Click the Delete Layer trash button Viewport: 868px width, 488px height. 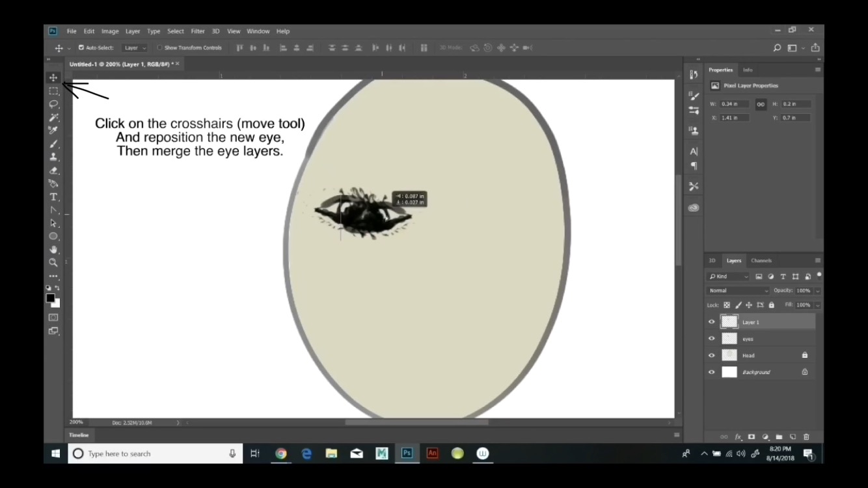coord(806,437)
